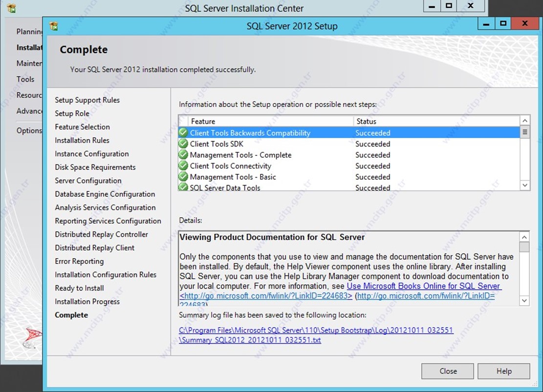Open Use Microsoft Books Online for SQL Server link
This screenshot has height=392, width=543.
(x=424, y=286)
